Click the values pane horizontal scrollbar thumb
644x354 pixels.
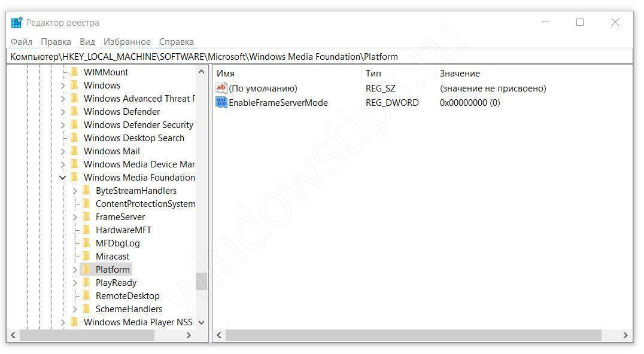[x=414, y=335]
